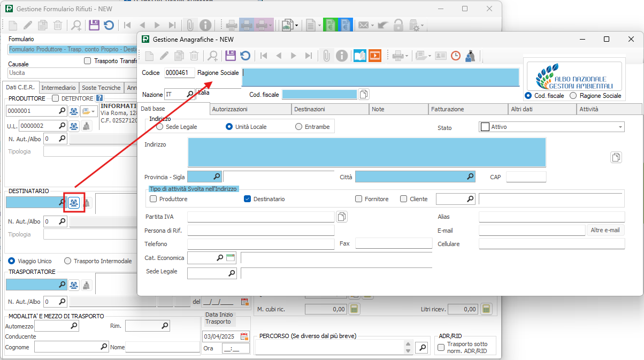Open the printer dropdown arrow in Anagrafiche toolbar
644x360 pixels.
[407, 56]
